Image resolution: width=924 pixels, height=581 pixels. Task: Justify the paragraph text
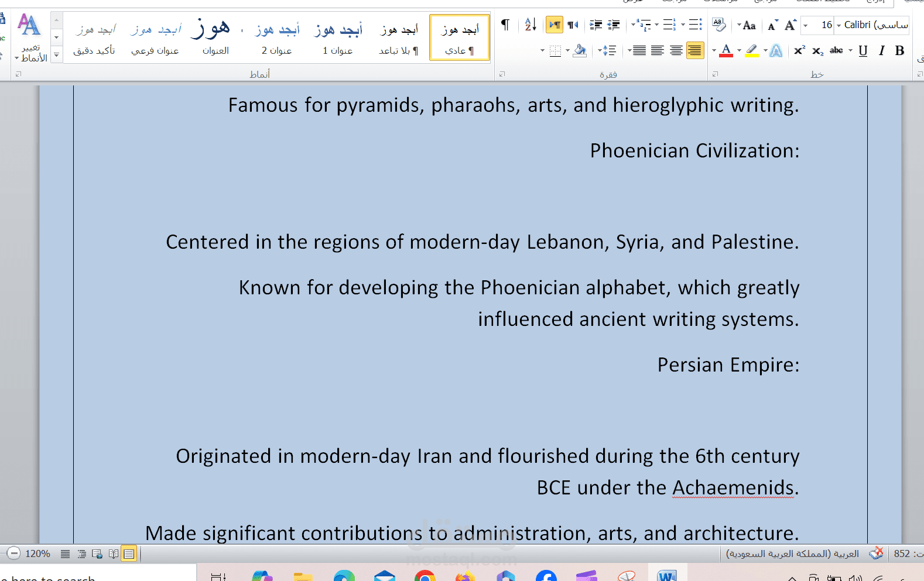(x=639, y=51)
